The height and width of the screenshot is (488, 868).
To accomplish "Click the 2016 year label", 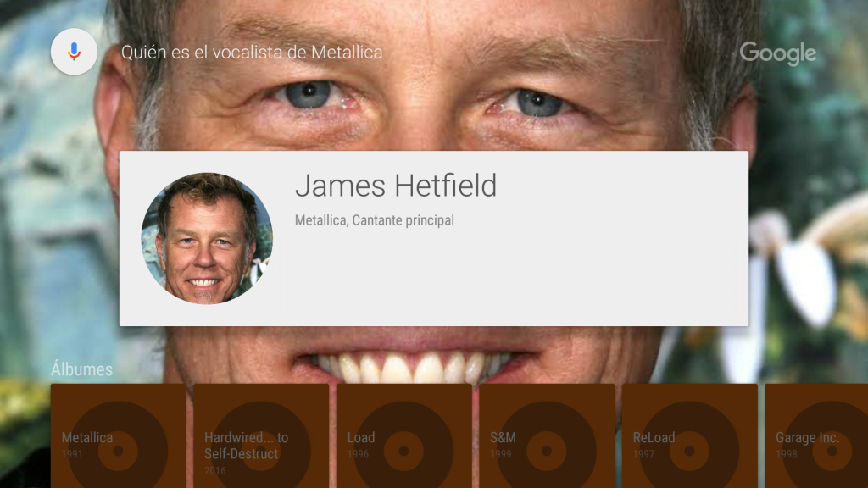I will pyautogui.click(x=214, y=471).
